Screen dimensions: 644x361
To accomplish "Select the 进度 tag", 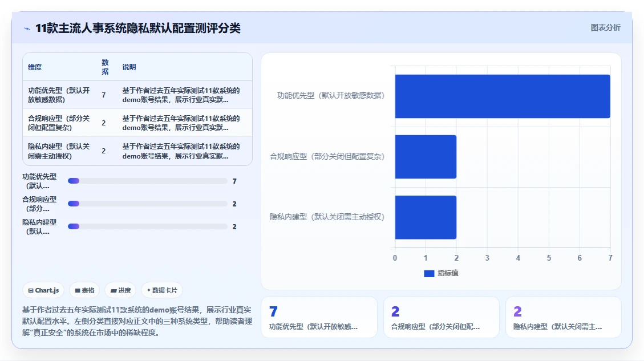I will (x=120, y=290).
